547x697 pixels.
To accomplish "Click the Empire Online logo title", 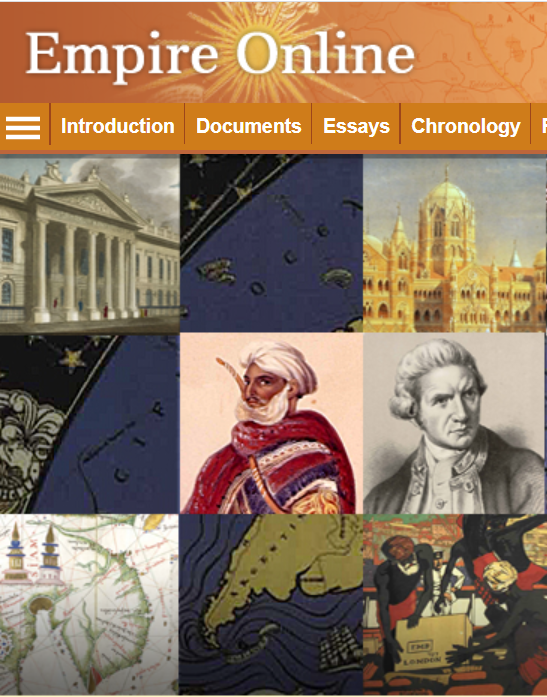I will coord(220,54).
